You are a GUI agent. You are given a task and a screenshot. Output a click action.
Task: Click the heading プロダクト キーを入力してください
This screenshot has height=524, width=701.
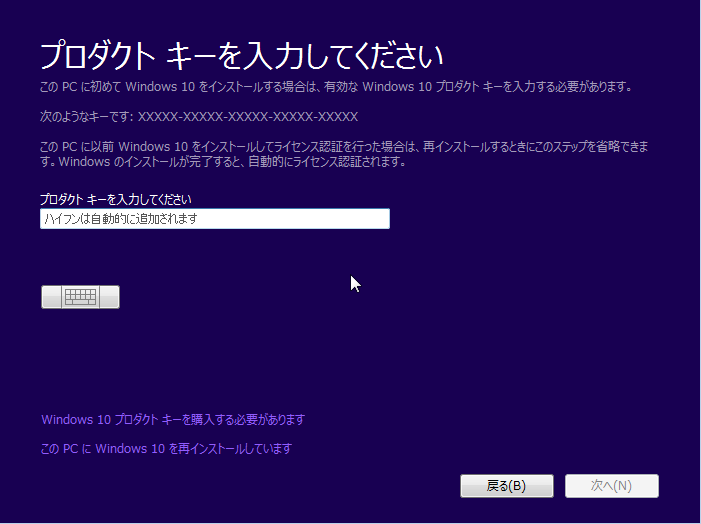pyautogui.click(x=241, y=56)
